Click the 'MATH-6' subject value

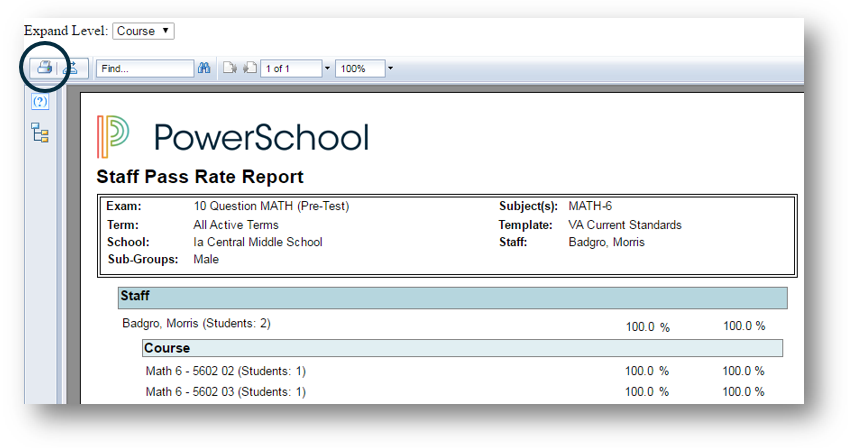coord(590,206)
